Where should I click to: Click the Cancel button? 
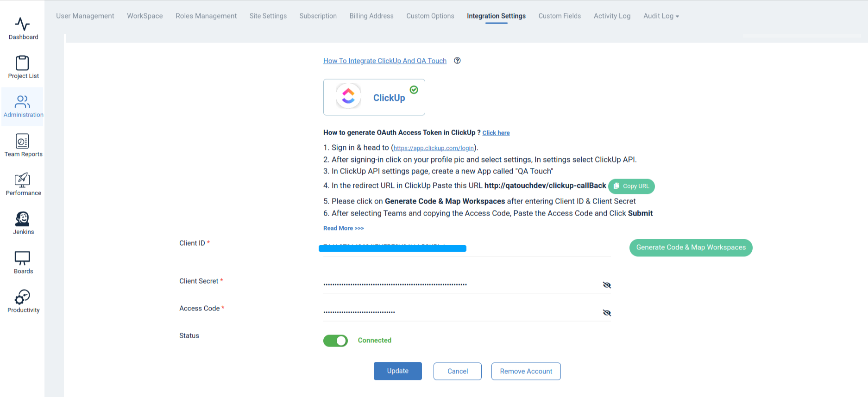click(458, 371)
